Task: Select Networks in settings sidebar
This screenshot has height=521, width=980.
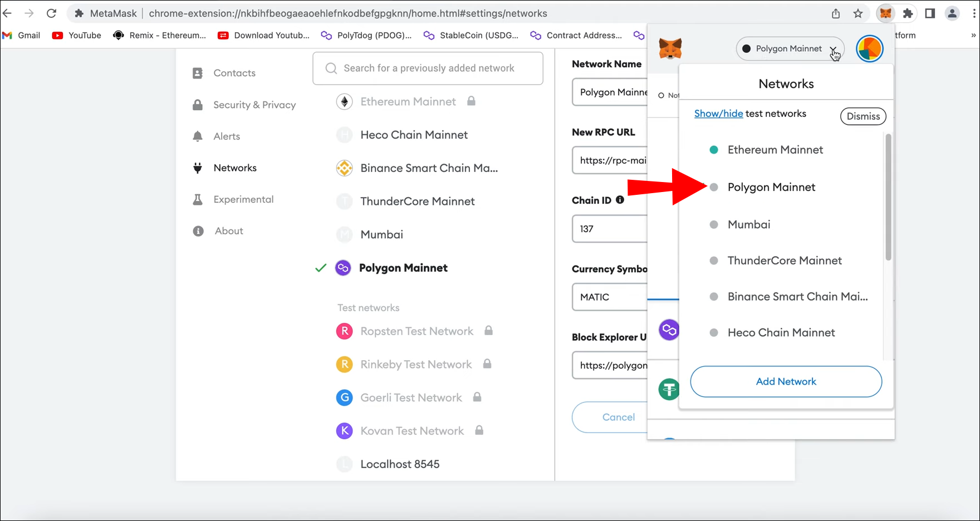Action: (224, 168)
